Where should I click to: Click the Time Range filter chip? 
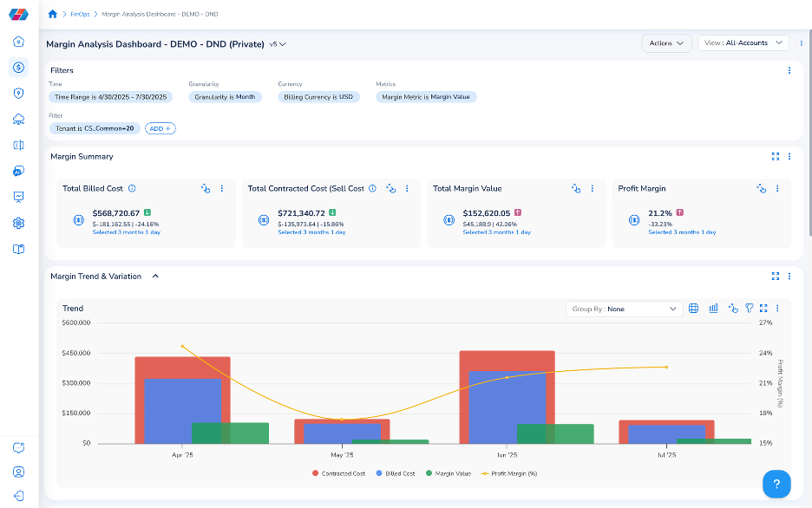pos(110,97)
